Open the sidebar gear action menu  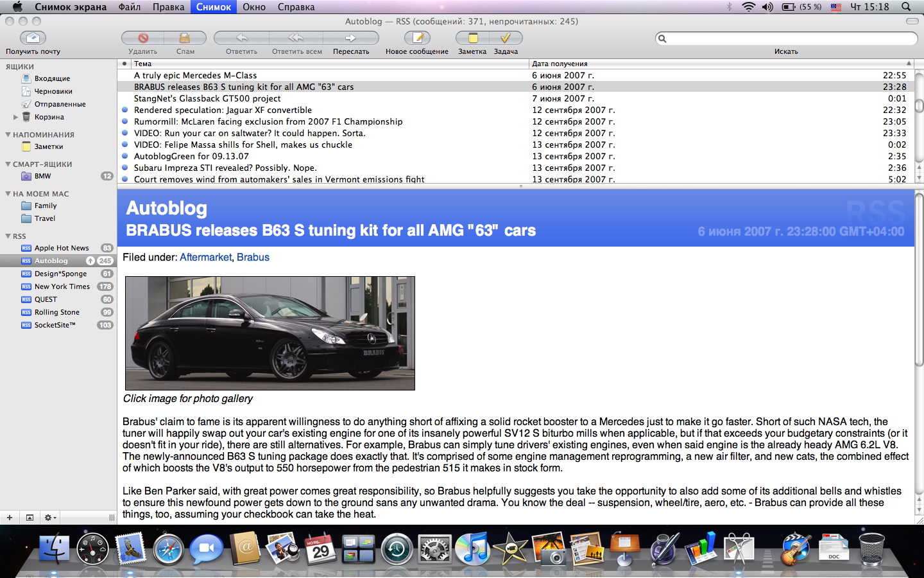point(50,518)
